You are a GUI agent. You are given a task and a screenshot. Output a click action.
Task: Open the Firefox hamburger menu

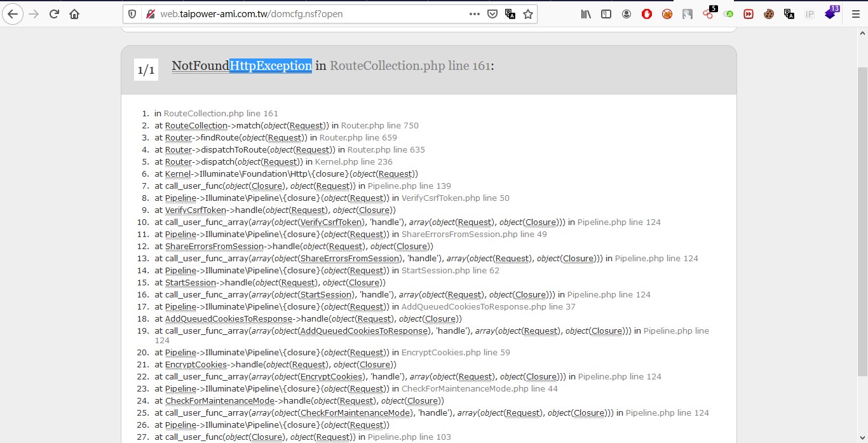coord(855,14)
